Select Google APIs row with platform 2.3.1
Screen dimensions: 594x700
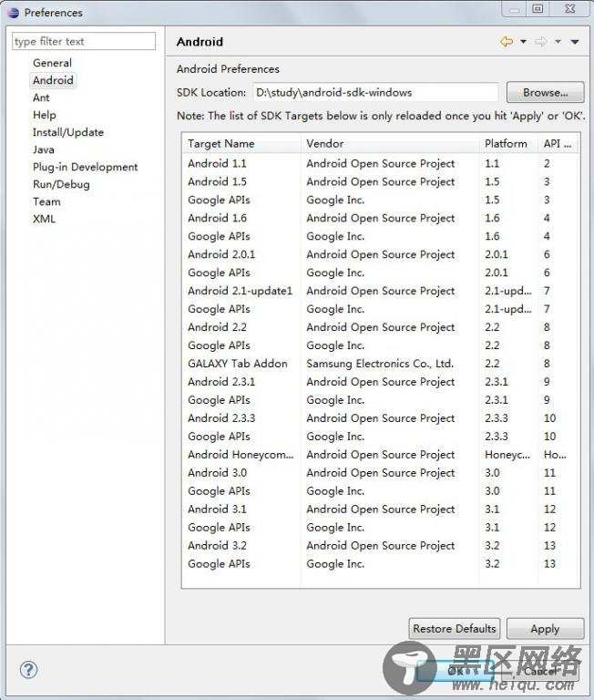[x=381, y=400]
